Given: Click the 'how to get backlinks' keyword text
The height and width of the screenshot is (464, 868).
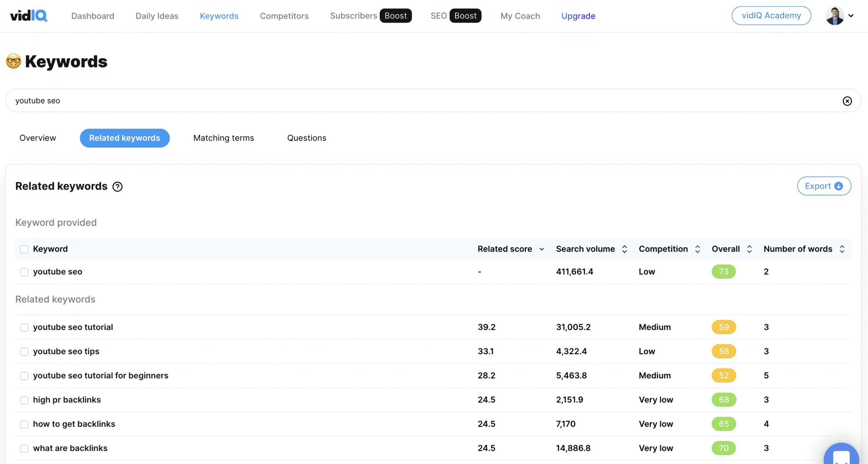Looking at the screenshot, I should (x=74, y=424).
